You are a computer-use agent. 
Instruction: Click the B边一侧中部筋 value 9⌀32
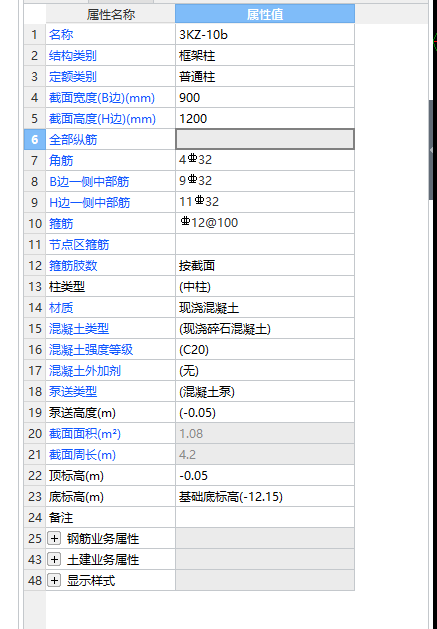pyautogui.click(x=195, y=181)
